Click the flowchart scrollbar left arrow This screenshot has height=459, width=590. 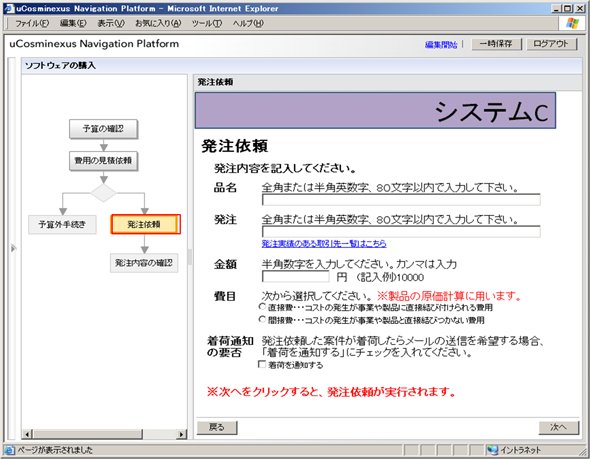click(27, 434)
